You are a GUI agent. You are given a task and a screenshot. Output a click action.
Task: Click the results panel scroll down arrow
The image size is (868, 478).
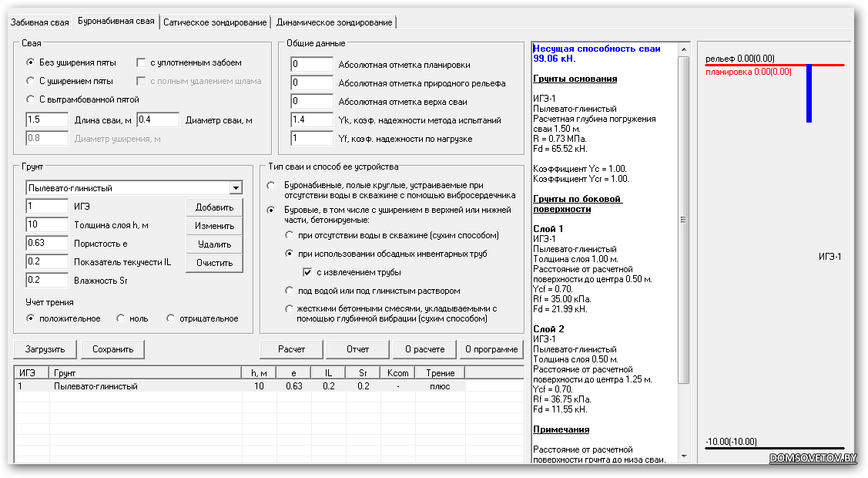click(684, 456)
